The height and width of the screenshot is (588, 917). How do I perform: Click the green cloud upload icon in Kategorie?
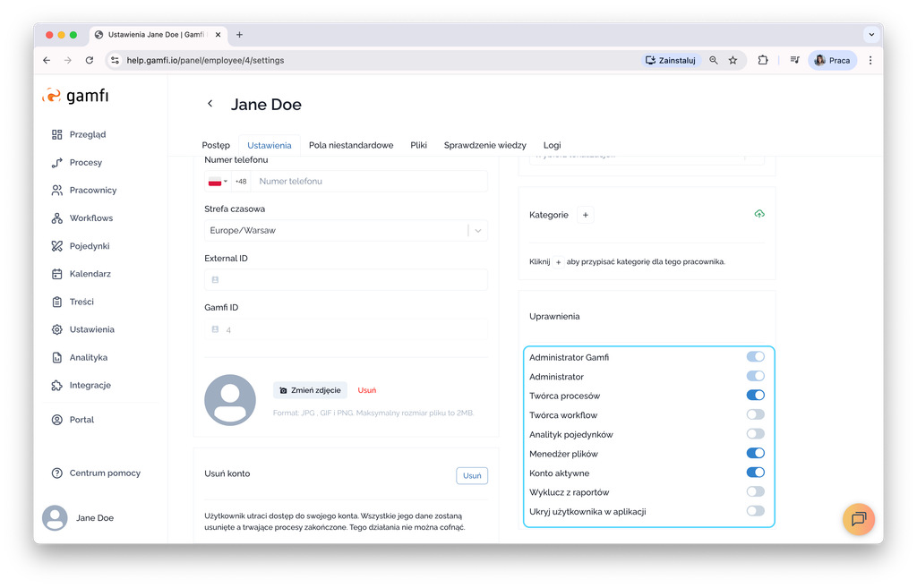[x=759, y=214]
